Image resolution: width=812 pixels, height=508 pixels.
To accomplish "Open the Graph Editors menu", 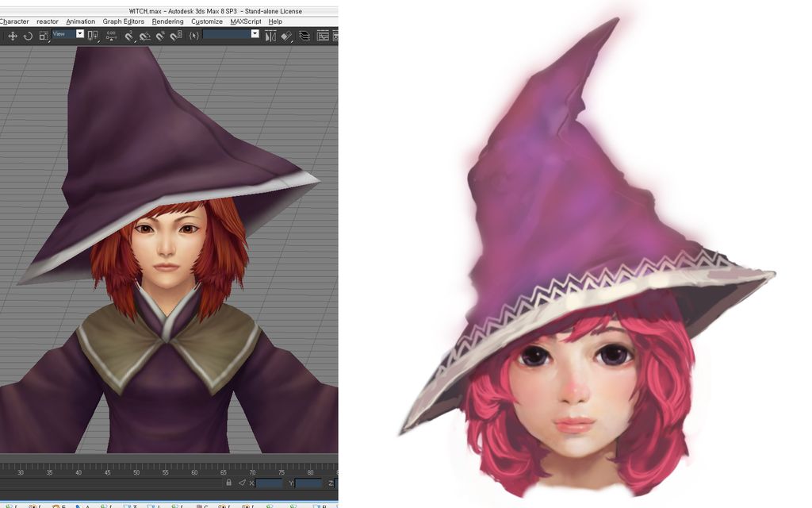I will 123,21.
